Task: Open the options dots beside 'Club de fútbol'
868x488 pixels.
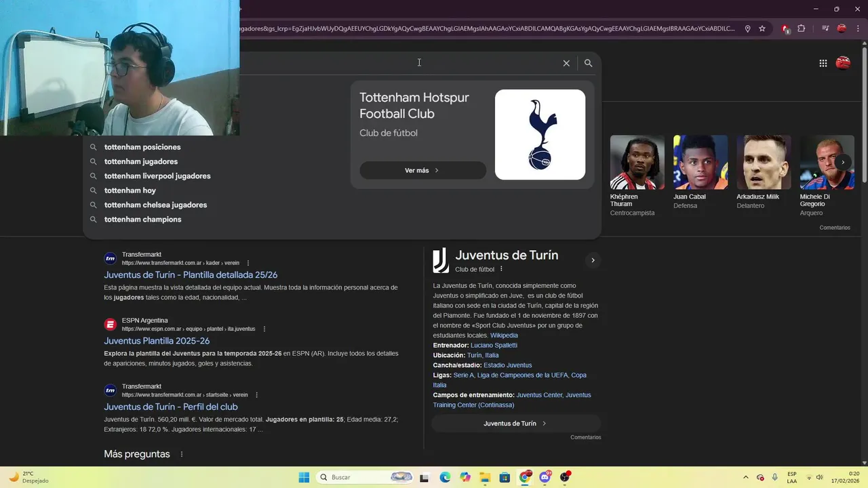Action: coord(502,269)
